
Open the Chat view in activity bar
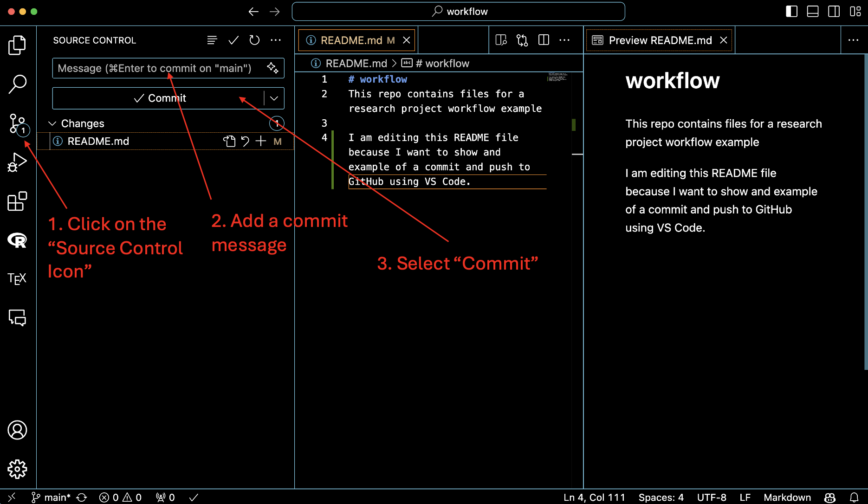coord(17,317)
